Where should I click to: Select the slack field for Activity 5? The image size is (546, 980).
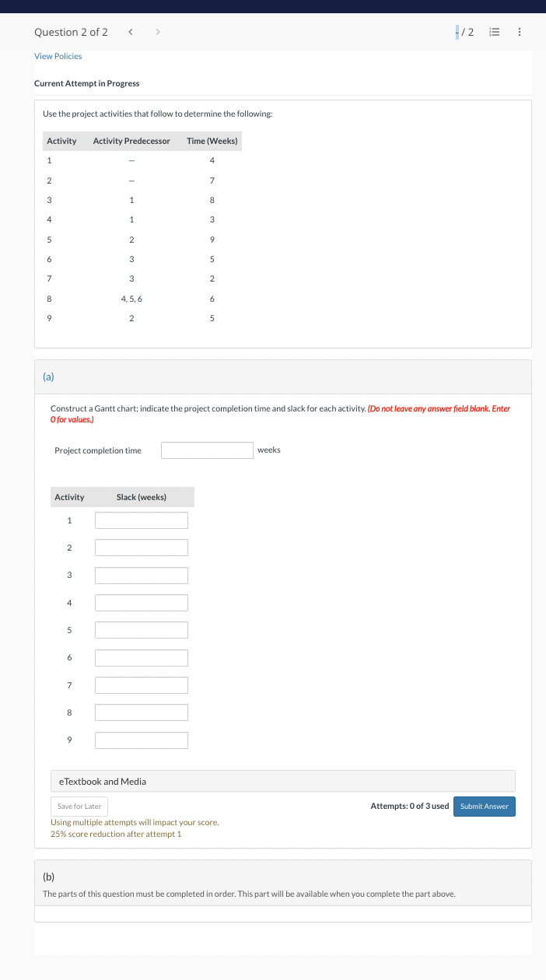[x=141, y=630]
